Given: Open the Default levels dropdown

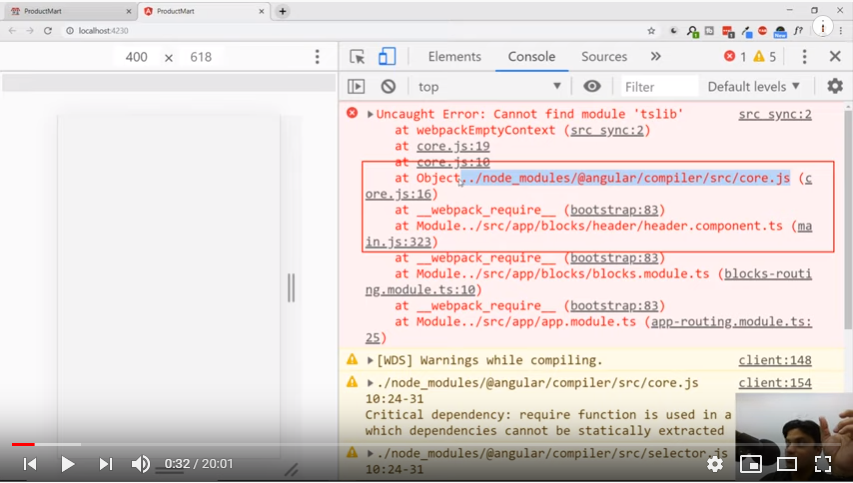Looking at the screenshot, I should 754,87.
